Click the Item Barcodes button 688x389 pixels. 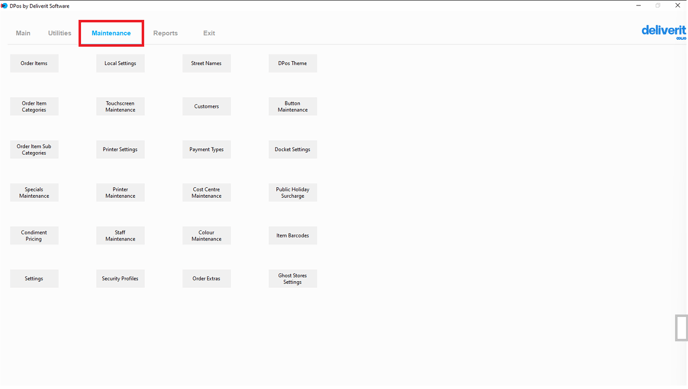click(x=293, y=236)
